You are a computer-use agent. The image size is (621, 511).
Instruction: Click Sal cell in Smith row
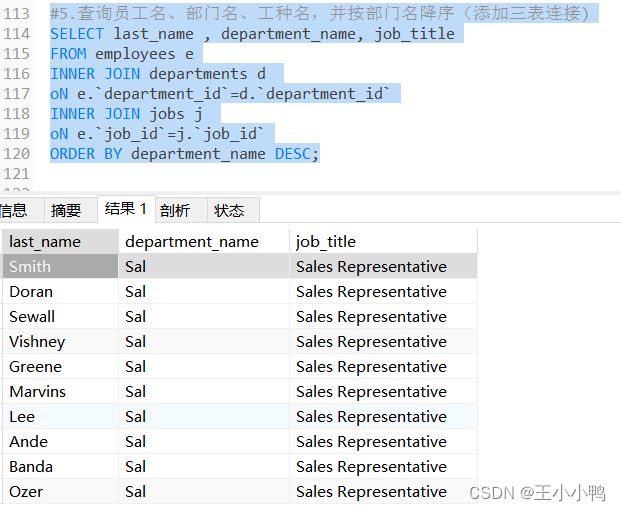pyautogui.click(x=204, y=266)
